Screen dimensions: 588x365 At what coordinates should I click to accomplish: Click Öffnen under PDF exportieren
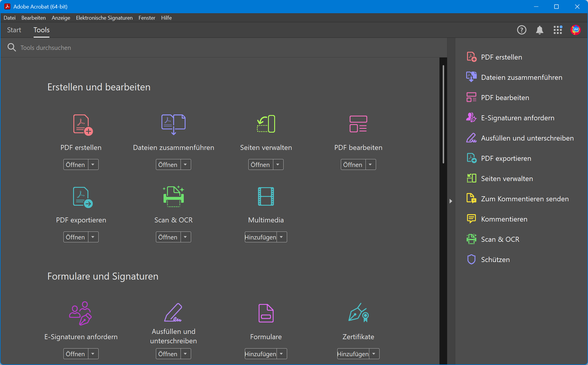click(x=75, y=237)
